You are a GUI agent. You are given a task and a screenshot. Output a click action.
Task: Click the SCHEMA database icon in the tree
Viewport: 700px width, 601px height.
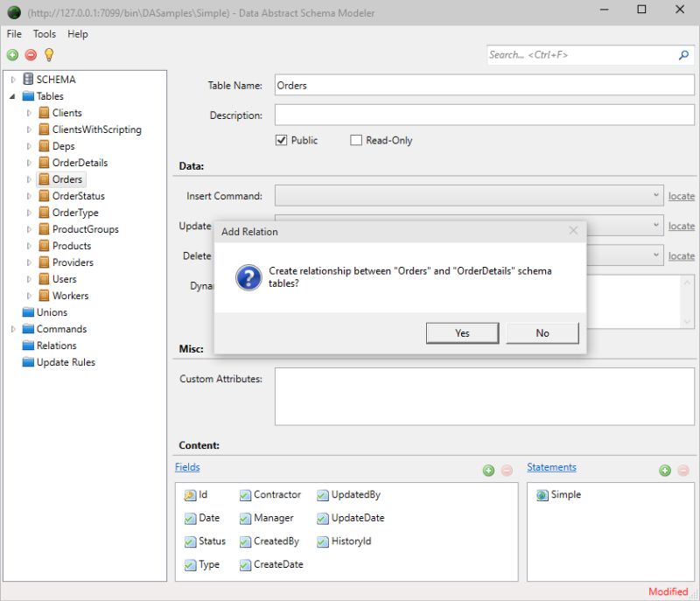click(x=28, y=79)
